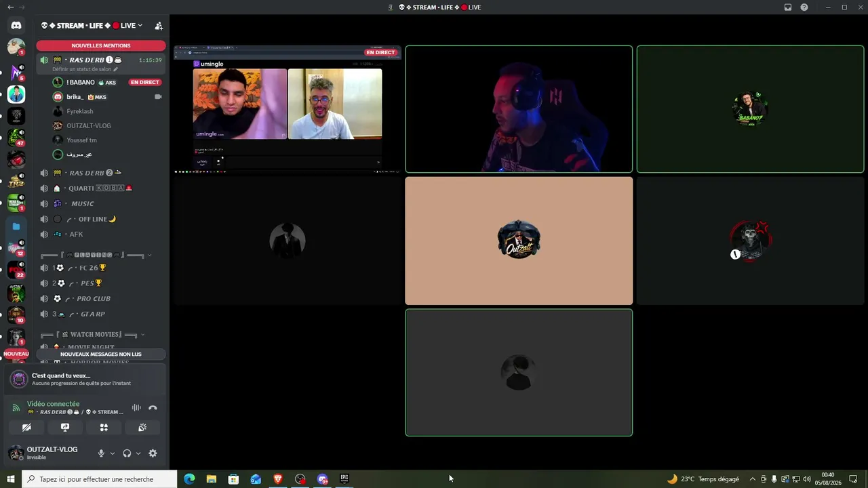Open input device options arrow next to microphone
This screenshot has width=868, height=488.
pos(112,453)
